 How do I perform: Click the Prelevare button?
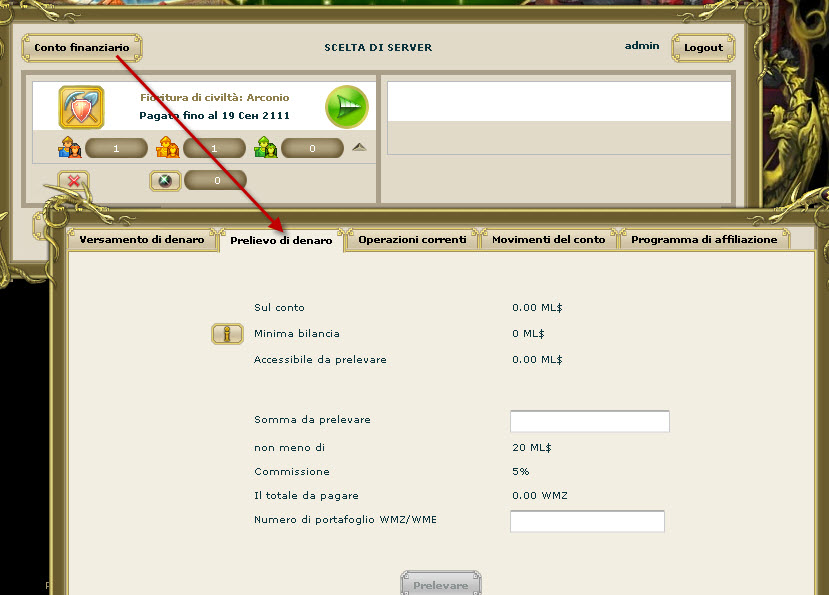pyautogui.click(x=441, y=584)
